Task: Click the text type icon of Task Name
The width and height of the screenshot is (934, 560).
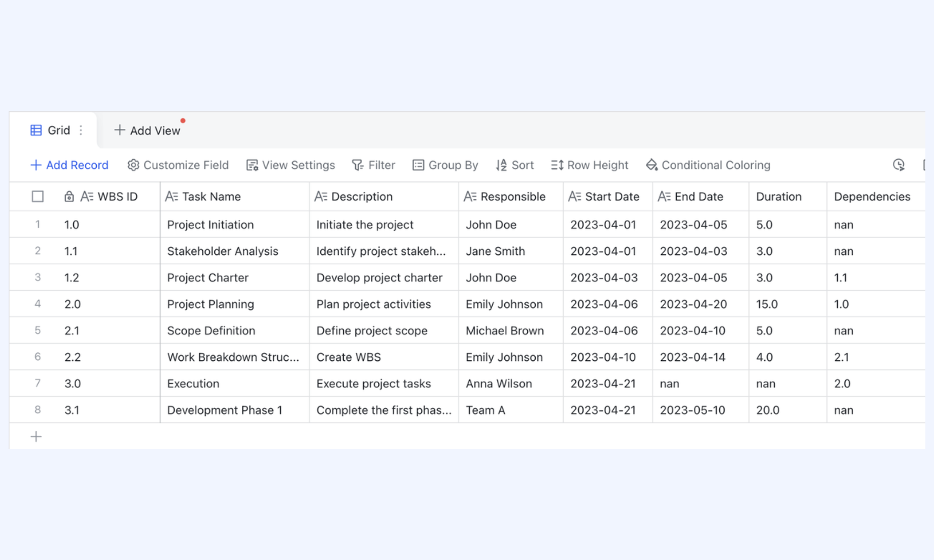Action: pyautogui.click(x=171, y=196)
